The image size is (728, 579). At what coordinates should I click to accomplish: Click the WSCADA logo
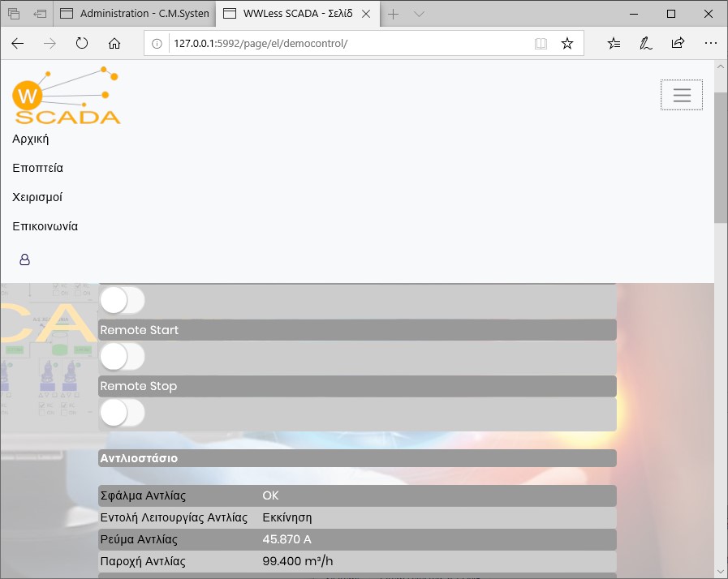[x=67, y=96]
